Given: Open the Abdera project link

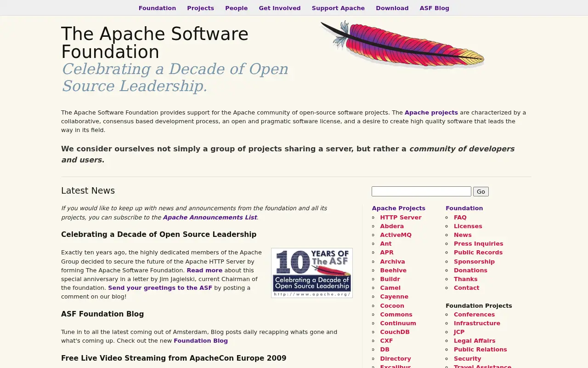Looking at the screenshot, I should (x=392, y=226).
